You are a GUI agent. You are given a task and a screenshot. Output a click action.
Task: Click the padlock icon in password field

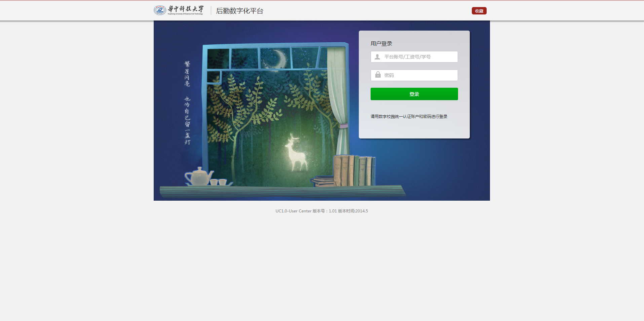pyautogui.click(x=378, y=75)
